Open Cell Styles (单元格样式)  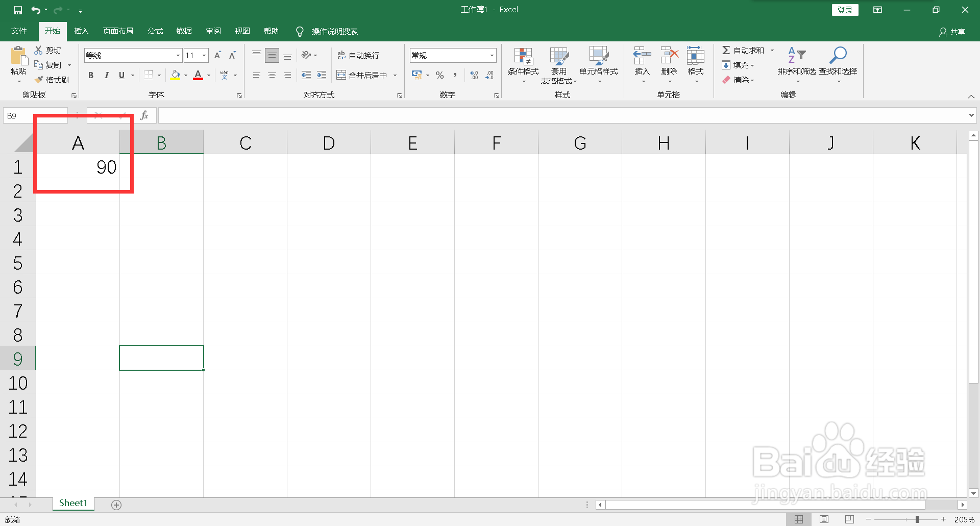[599, 65]
